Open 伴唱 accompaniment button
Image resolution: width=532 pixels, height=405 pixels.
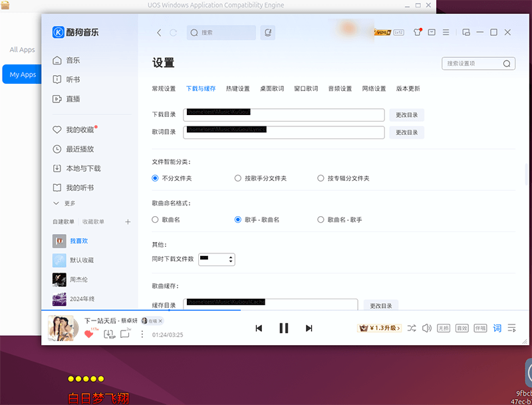[x=480, y=328]
